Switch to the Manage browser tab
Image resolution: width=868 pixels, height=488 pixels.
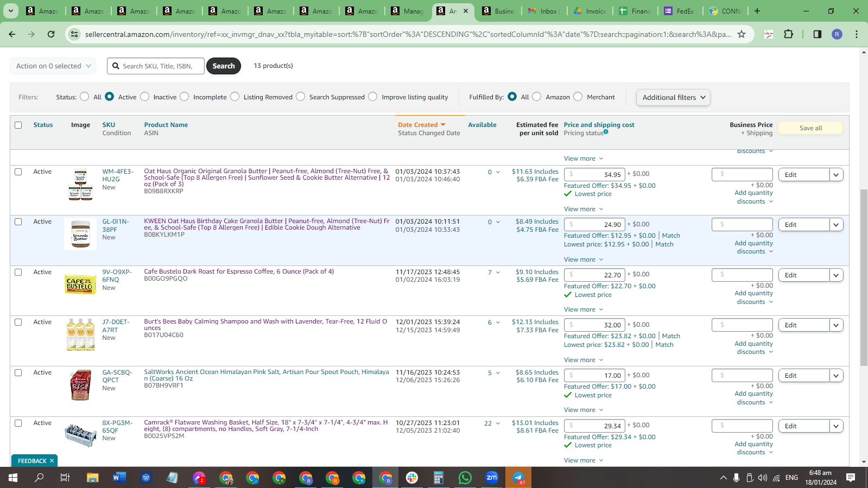click(408, 11)
